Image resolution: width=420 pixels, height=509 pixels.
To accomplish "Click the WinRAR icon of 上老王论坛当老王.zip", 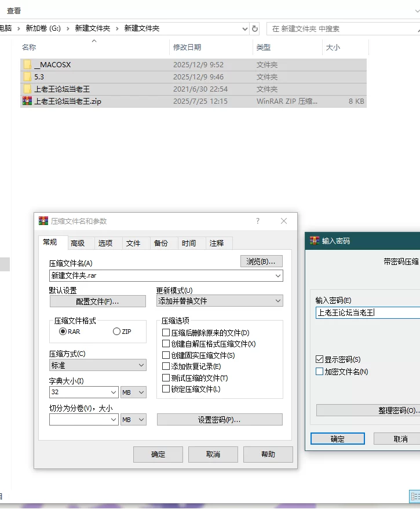I will pyautogui.click(x=27, y=101).
